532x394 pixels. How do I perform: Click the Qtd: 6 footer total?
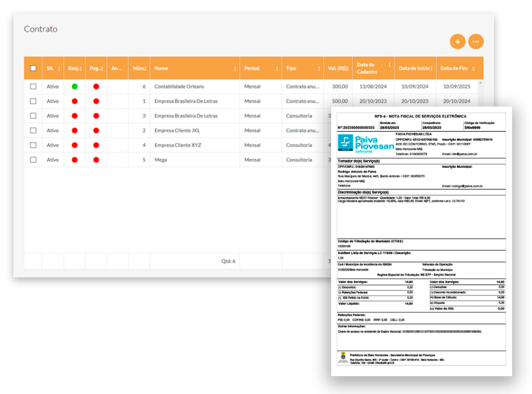229,261
